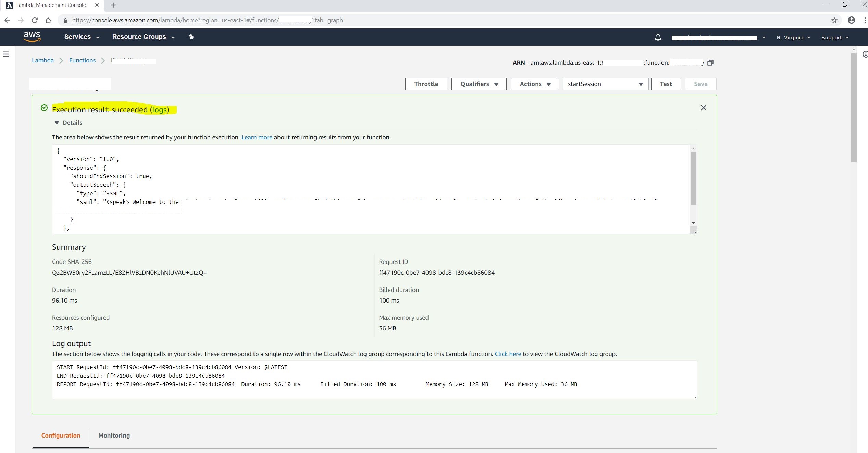The width and height of the screenshot is (868, 453).
Task: Click the Throttle button
Action: [x=426, y=84]
